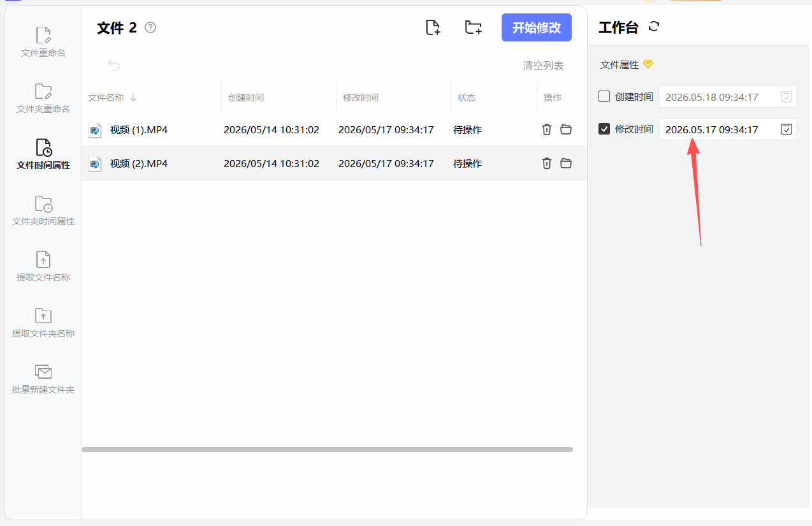Click the 工作台 panel title
The width and height of the screenshot is (812, 526).
point(618,27)
